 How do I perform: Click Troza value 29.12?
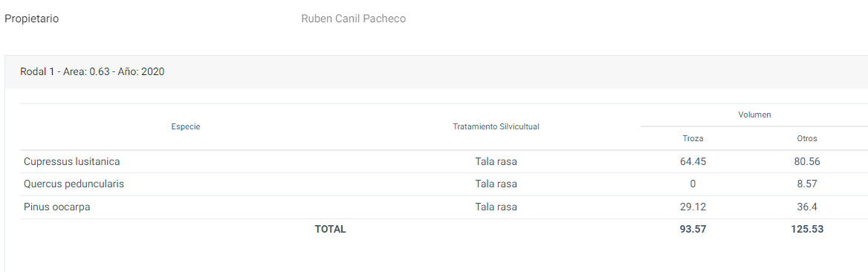[x=693, y=207]
